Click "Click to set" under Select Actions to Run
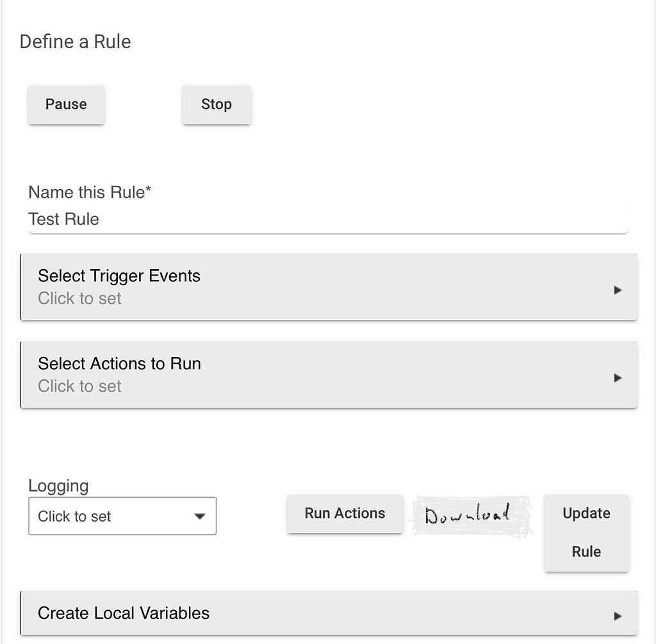The width and height of the screenshot is (656, 644). coord(79,386)
